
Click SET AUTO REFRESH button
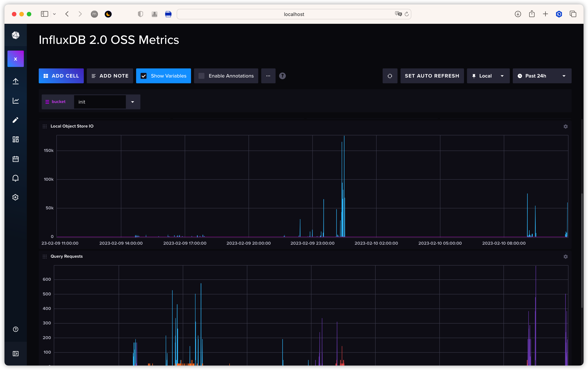pos(432,76)
